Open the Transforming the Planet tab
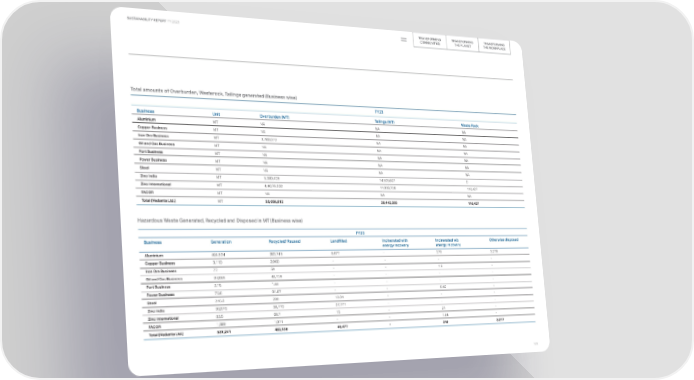 [x=462, y=44]
